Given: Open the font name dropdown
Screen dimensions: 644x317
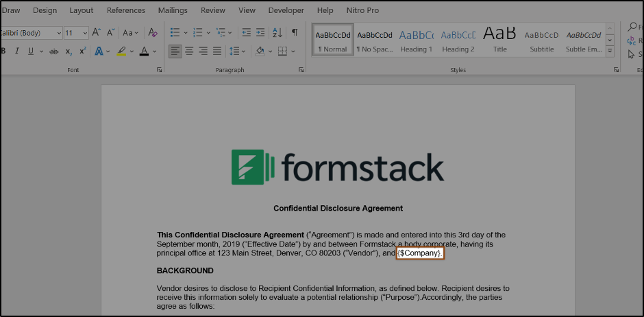Looking at the screenshot, I should [59, 33].
